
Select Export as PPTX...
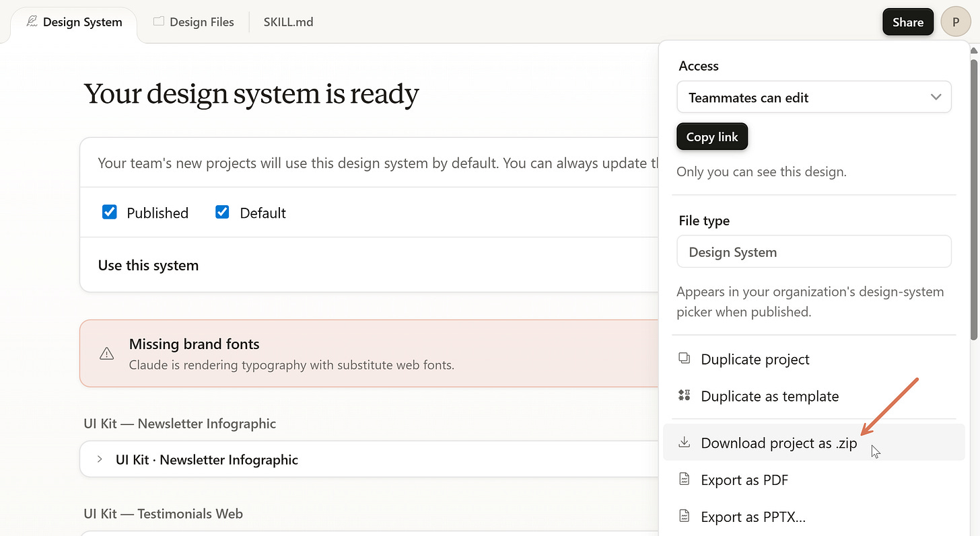pyautogui.click(x=814, y=516)
